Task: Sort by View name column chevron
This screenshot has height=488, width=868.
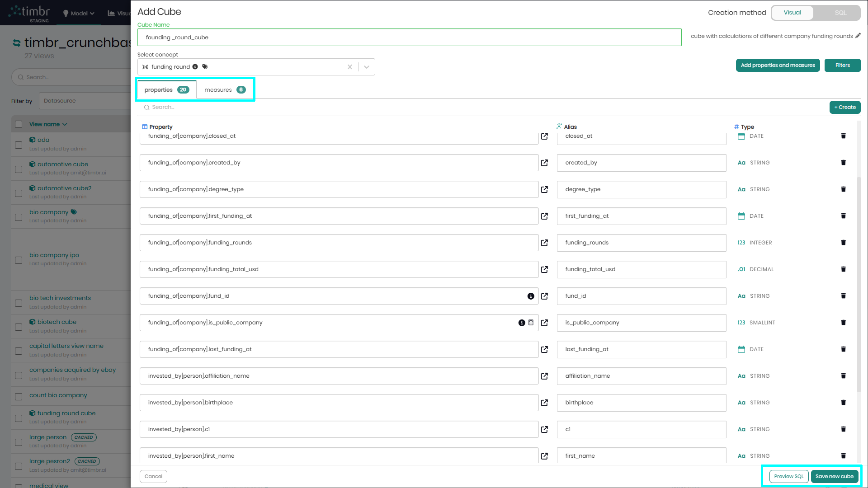Action: coord(65,124)
